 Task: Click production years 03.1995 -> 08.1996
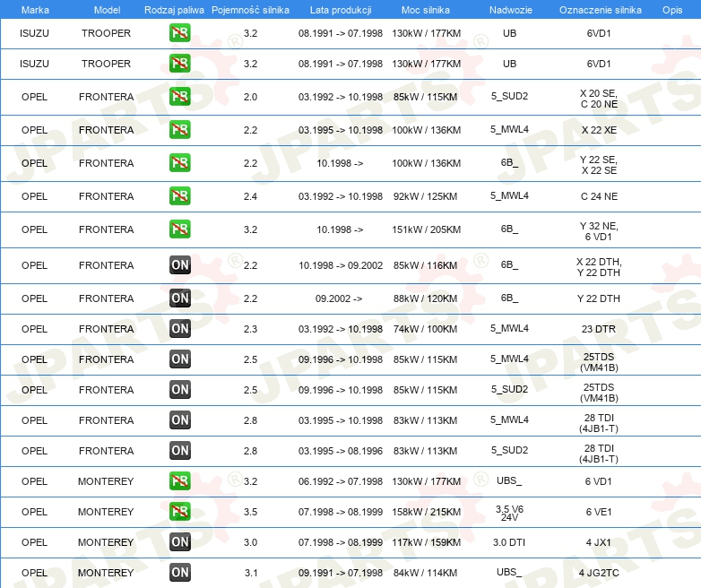(341, 451)
